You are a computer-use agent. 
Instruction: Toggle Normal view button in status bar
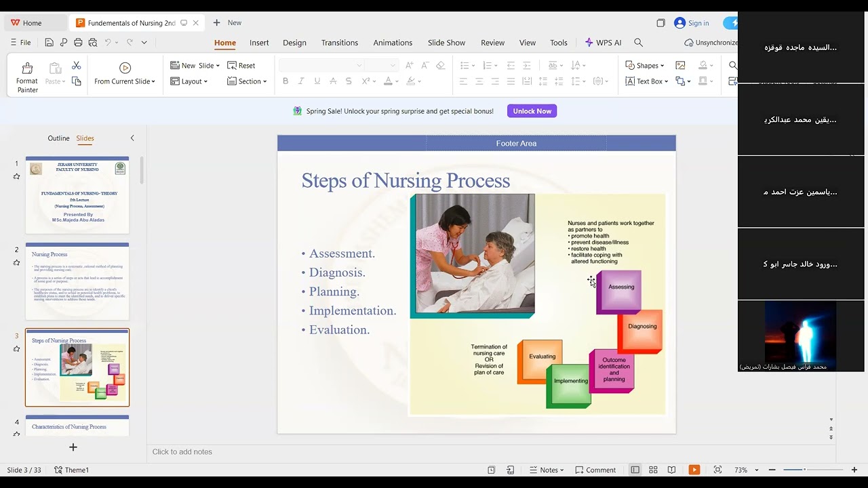635,470
